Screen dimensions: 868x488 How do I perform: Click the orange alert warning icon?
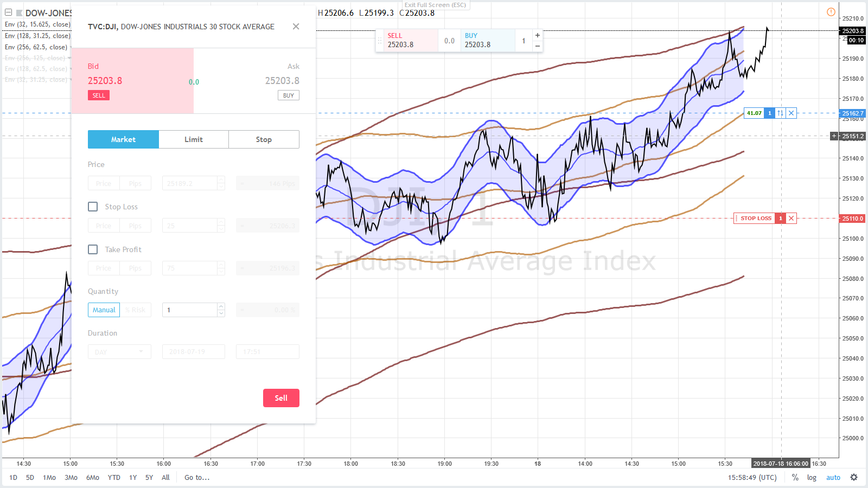[x=831, y=12]
